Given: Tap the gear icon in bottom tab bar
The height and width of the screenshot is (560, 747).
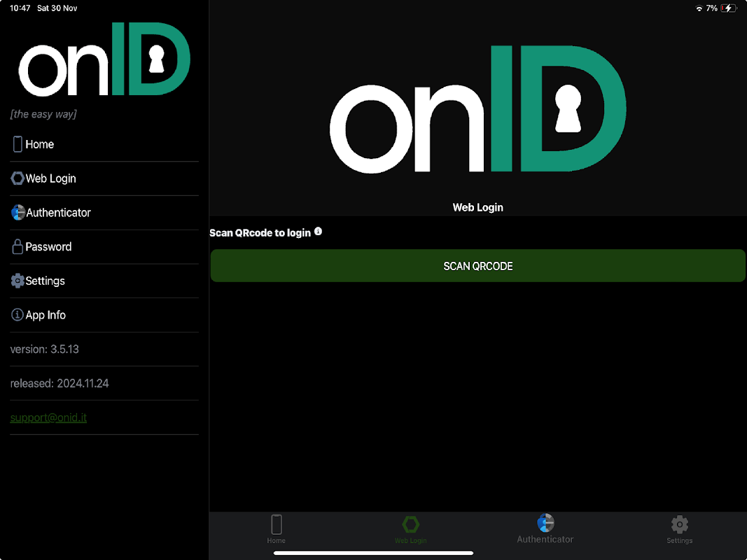Looking at the screenshot, I should pos(679,524).
